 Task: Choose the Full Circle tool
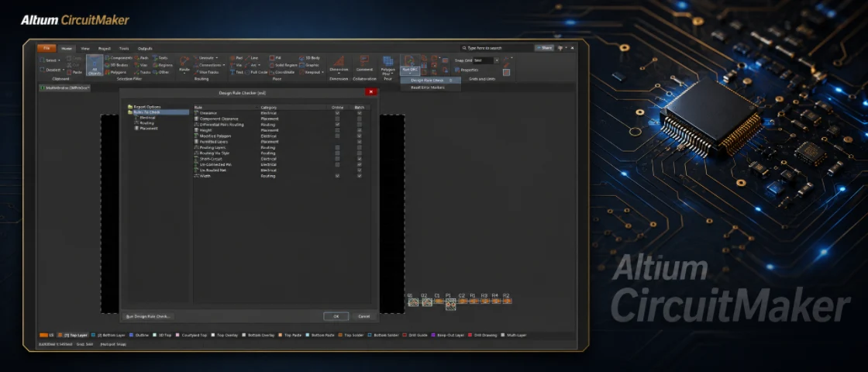point(257,72)
